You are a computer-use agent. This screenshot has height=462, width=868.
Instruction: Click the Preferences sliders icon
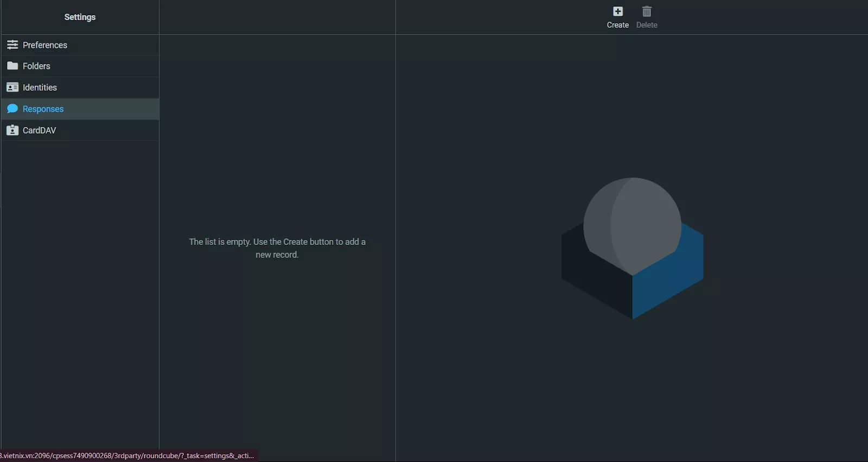(x=12, y=45)
